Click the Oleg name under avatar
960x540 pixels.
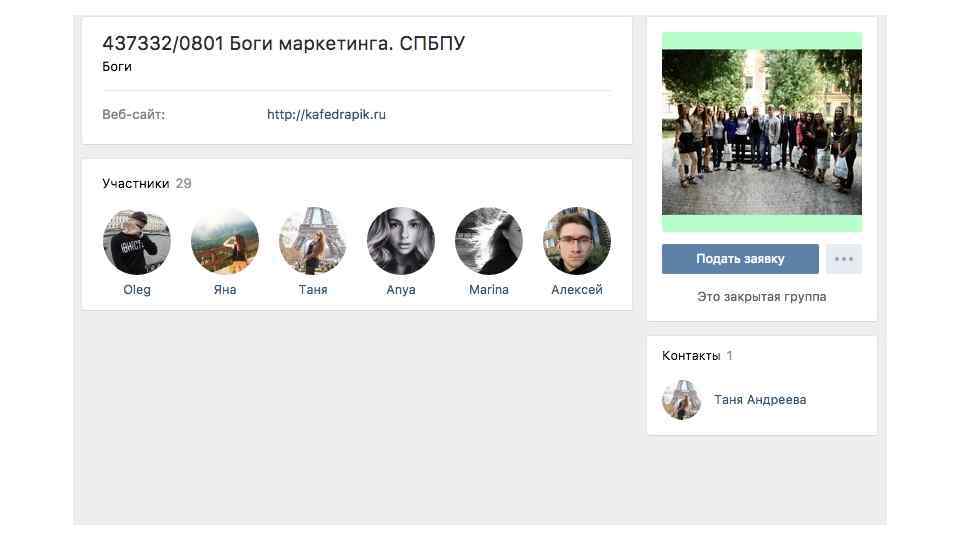137,290
